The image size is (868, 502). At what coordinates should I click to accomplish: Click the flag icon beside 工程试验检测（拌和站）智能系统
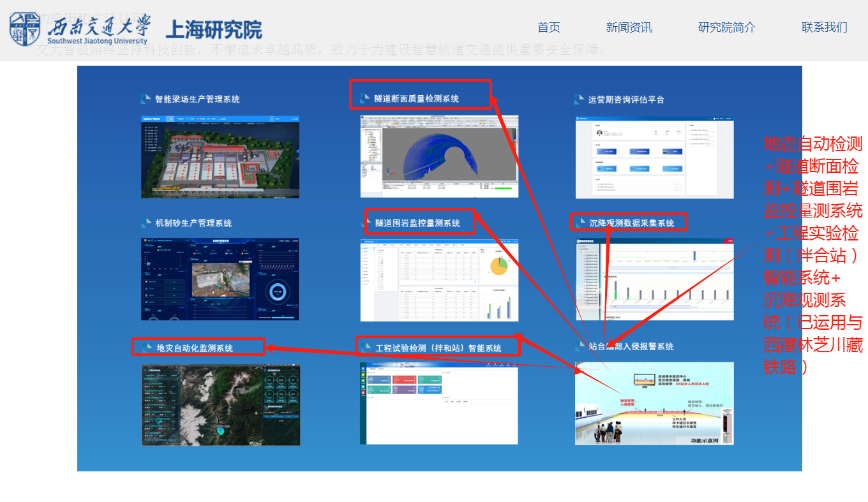(x=366, y=348)
